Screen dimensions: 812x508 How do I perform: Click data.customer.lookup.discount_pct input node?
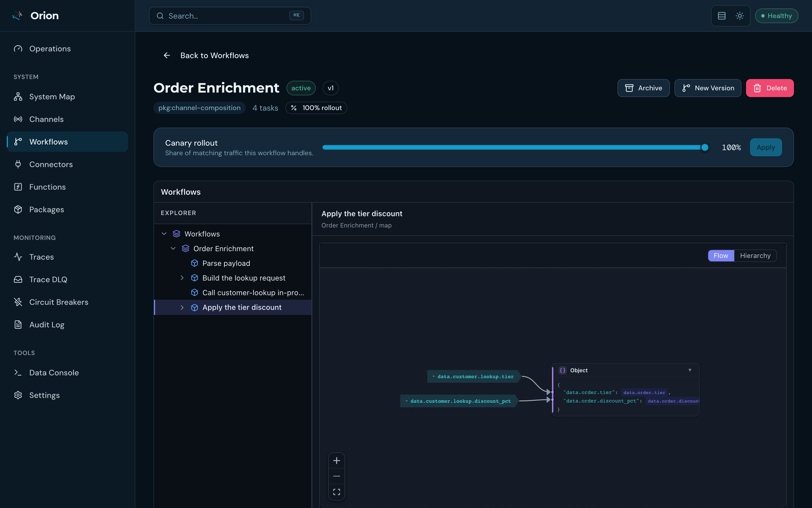(x=459, y=401)
